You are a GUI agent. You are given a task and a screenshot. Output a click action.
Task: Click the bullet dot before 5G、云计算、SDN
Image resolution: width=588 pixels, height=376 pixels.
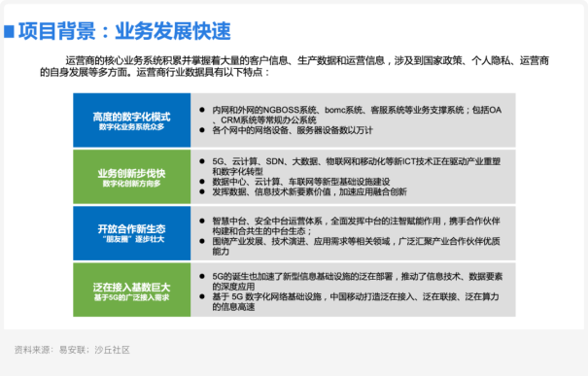click(x=202, y=161)
